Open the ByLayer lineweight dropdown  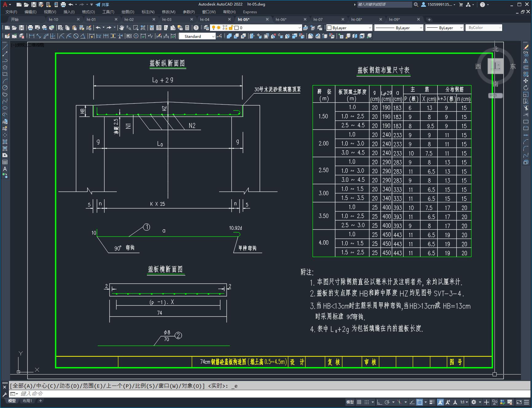pyautogui.click(x=461, y=28)
